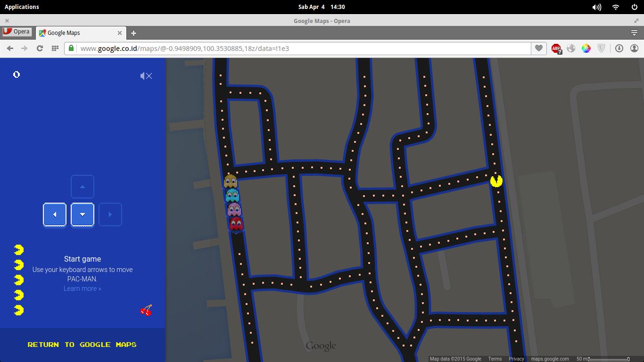644x362 pixels.
Task: Click the right arrow game control
Action: [x=110, y=214]
